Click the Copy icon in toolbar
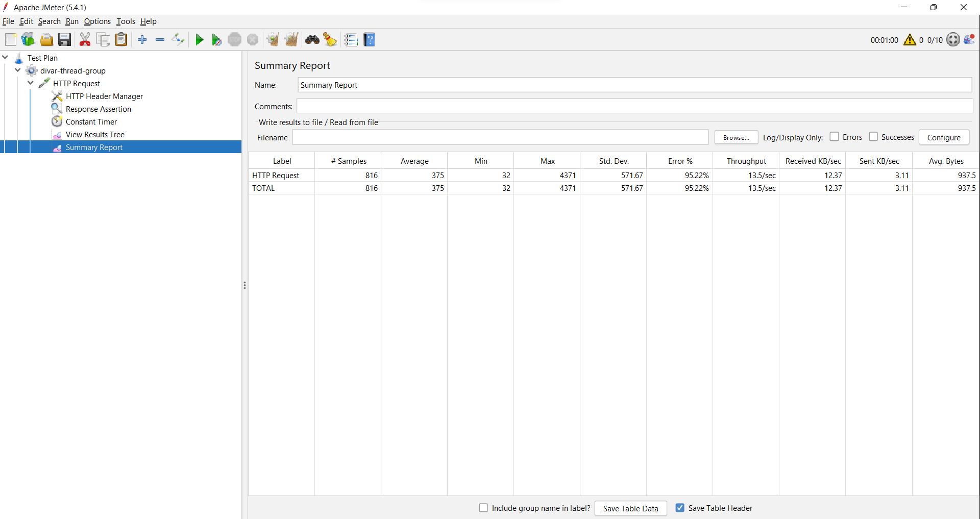 click(103, 40)
